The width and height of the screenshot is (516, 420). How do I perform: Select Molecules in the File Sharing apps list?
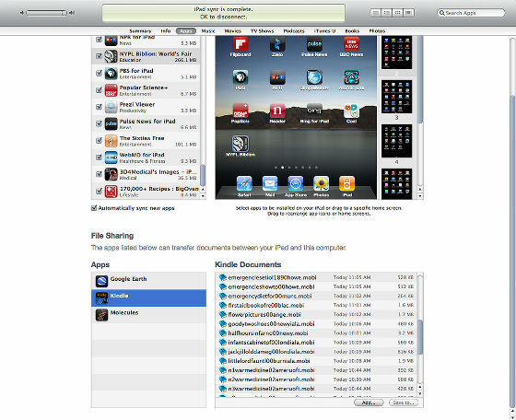point(148,315)
